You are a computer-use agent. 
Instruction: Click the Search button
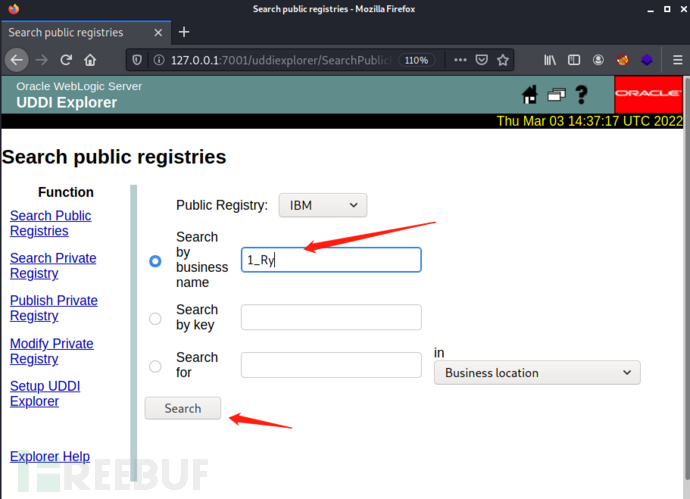pyautogui.click(x=183, y=408)
